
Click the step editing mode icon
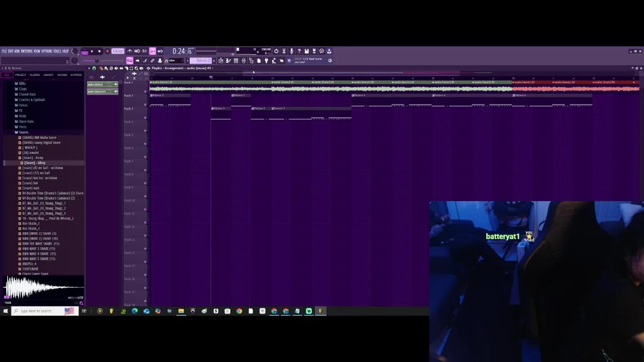145,60
